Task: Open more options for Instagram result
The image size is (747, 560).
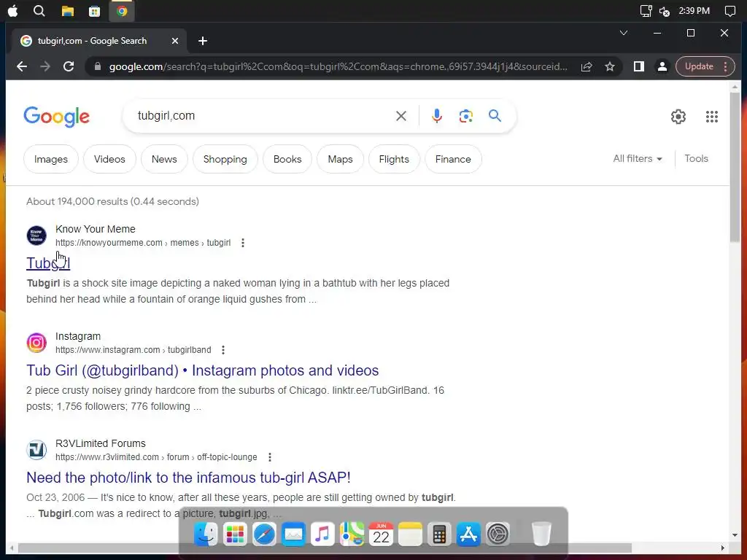Action: (x=223, y=350)
